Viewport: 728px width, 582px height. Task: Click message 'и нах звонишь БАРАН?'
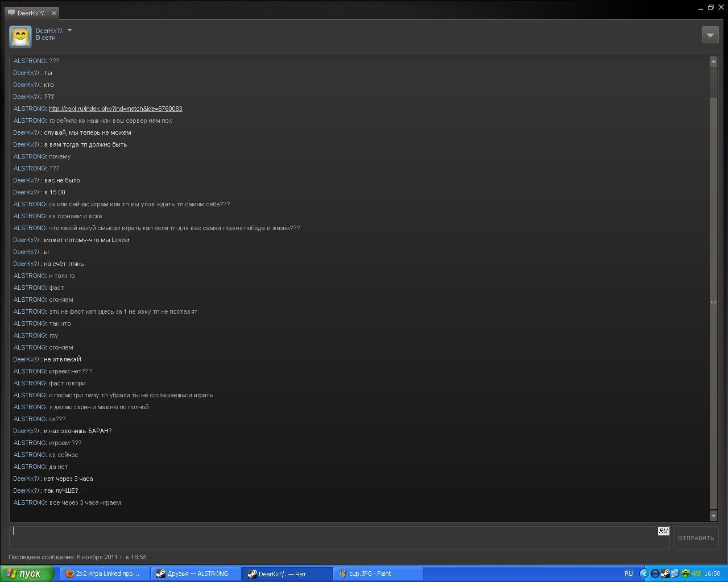[x=78, y=431]
